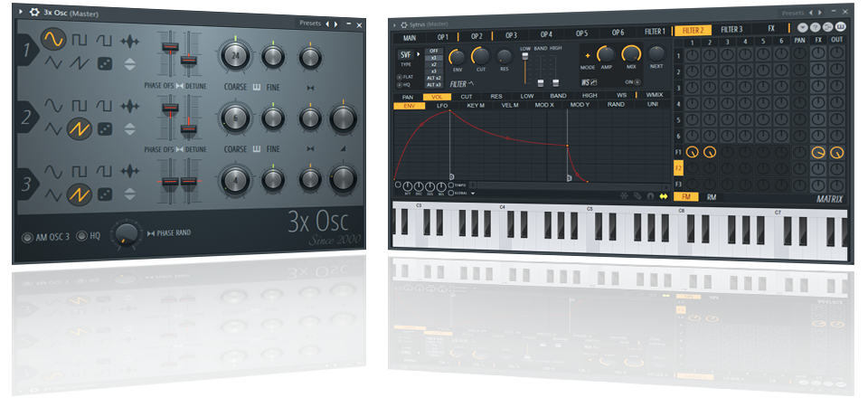
Task: Switch to OP 4 tab
Action: tap(546, 34)
